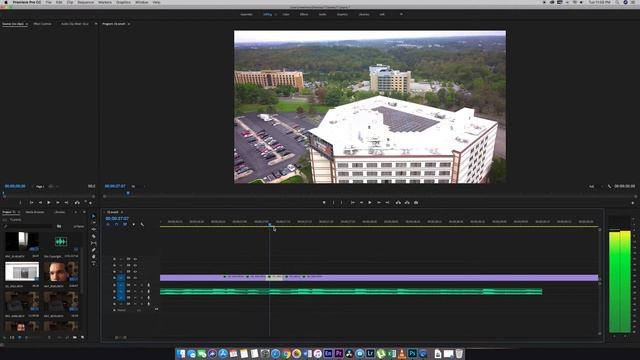Toggle A2 track targeting button
Viewport: 640px width, 360px height.
[121, 291]
